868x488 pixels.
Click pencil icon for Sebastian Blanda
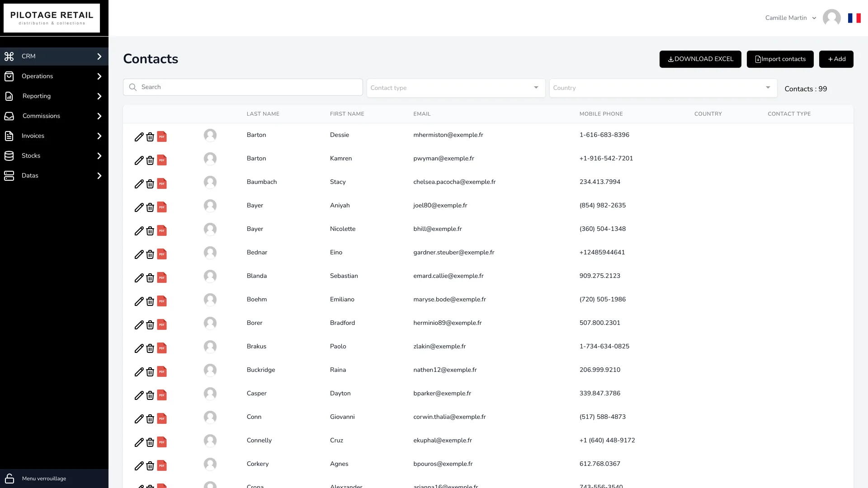click(x=139, y=278)
